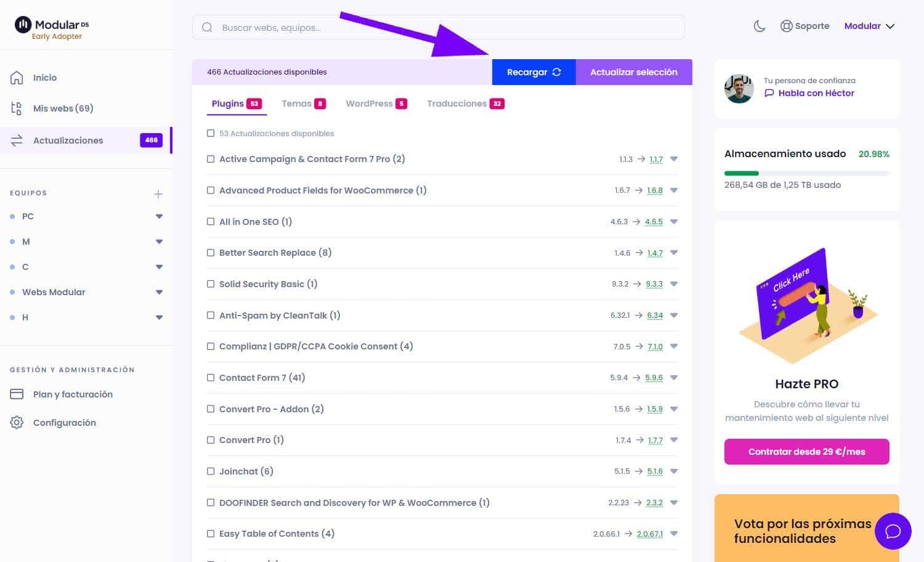Click version 5.9.6 link for Contact Form 7
The image size is (924, 562).
tap(654, 378)
